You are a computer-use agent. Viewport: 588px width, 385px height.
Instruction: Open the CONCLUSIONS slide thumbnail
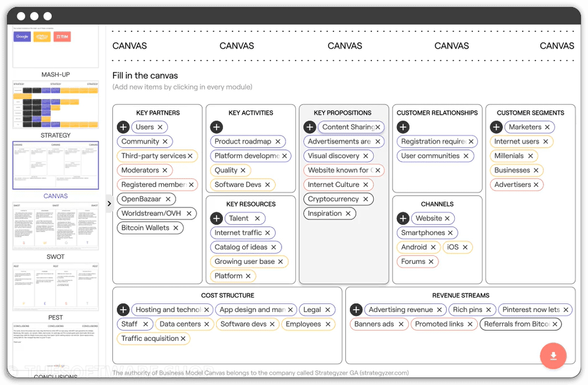[56, 347]
